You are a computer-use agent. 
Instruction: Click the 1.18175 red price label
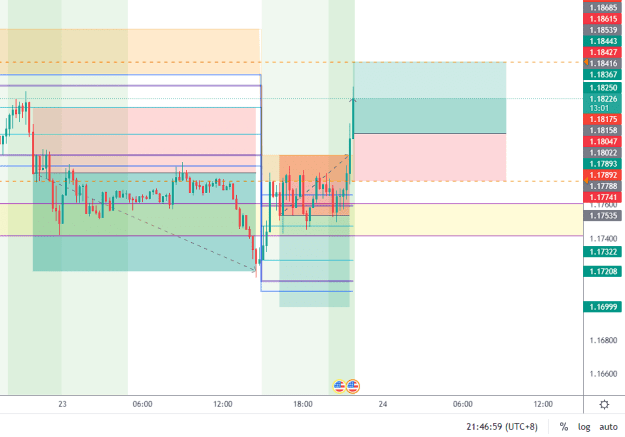point(603,119)
